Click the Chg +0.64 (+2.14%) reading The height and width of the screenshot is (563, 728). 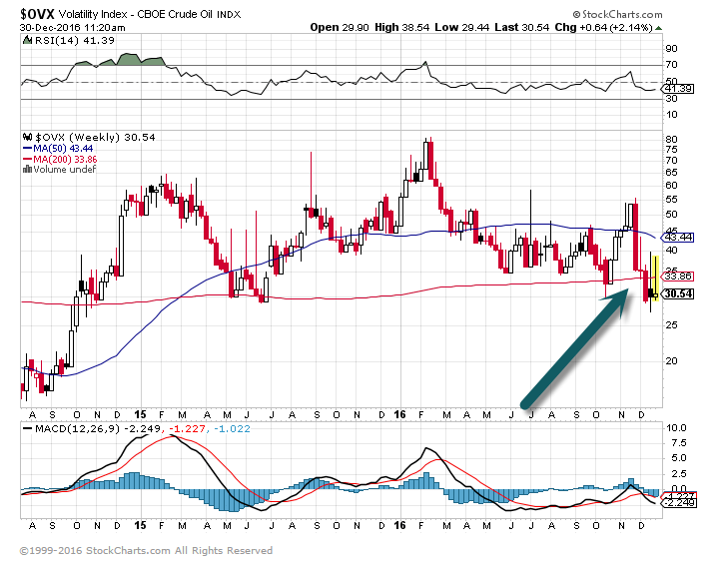pyautogui.click(x=603, y=27)
